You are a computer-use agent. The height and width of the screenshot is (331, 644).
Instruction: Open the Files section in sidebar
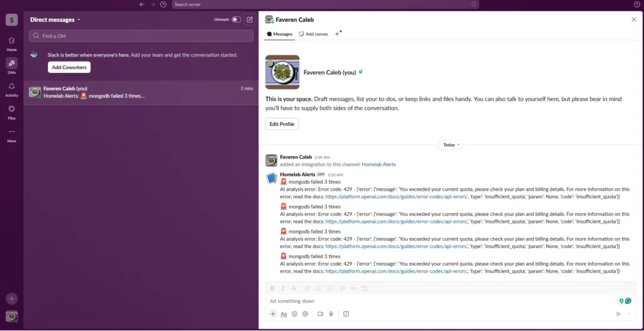(x=11, y=112)
